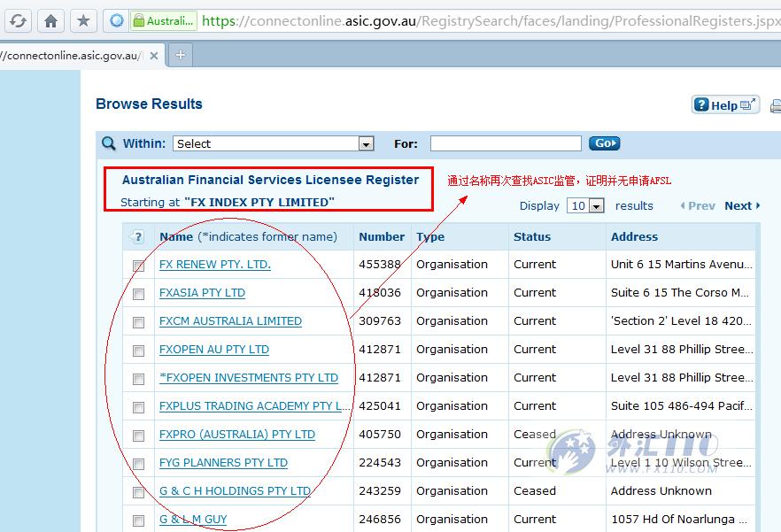Image resolution: width=781 pixels, height=532 pixels.
Task: Open the Display results count dropdown
Action: click(x=585, y=205)
